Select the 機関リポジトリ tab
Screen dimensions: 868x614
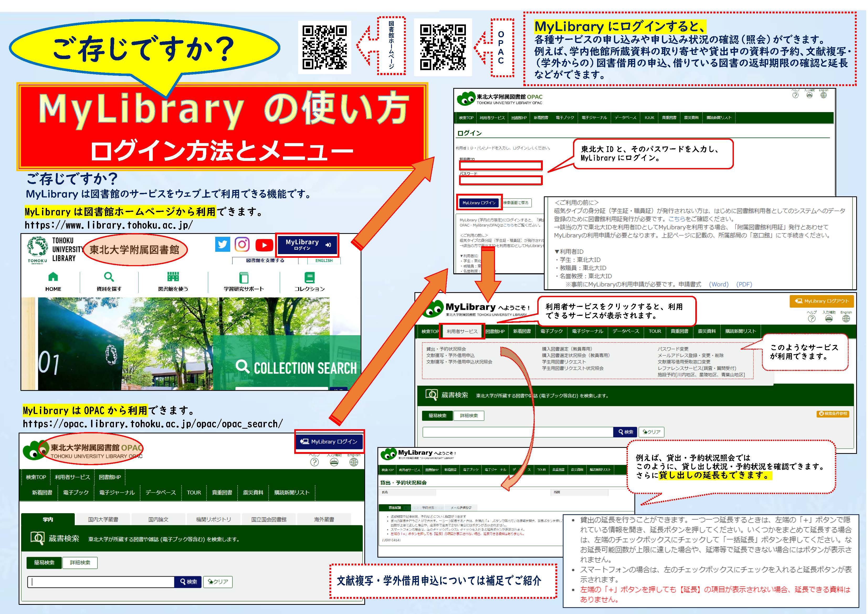point(213,519)
